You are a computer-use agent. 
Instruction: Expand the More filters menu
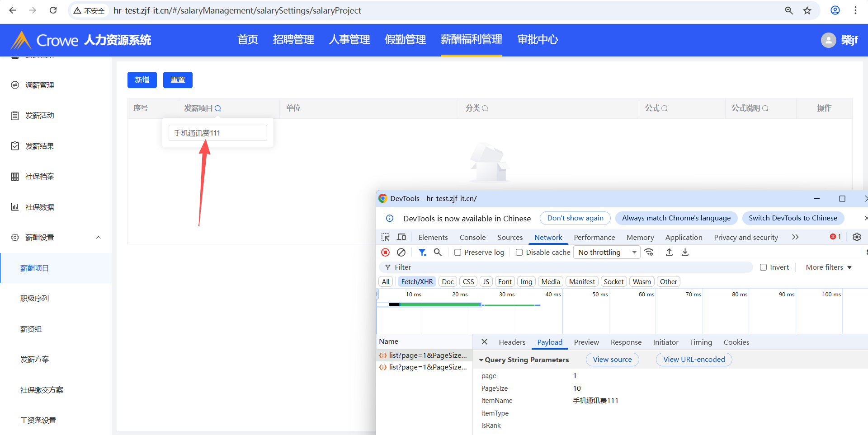tap(828, 267)
